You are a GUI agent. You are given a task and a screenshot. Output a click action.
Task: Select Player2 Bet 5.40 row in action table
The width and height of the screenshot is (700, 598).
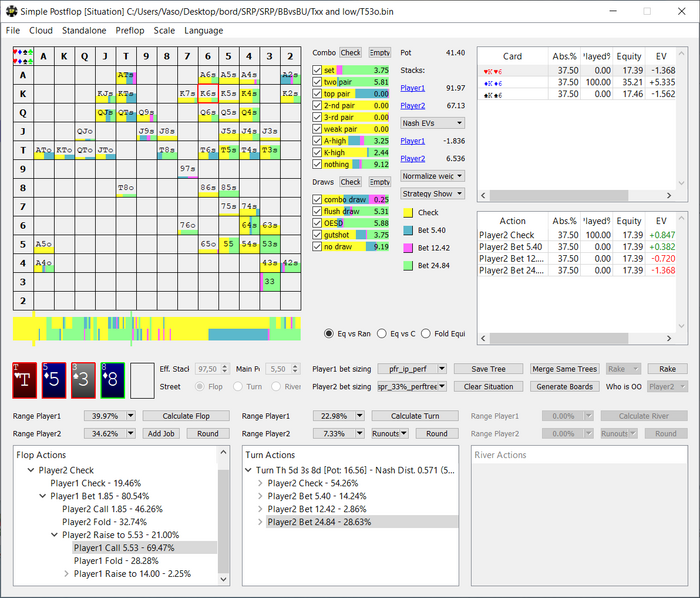click(510, 246)
